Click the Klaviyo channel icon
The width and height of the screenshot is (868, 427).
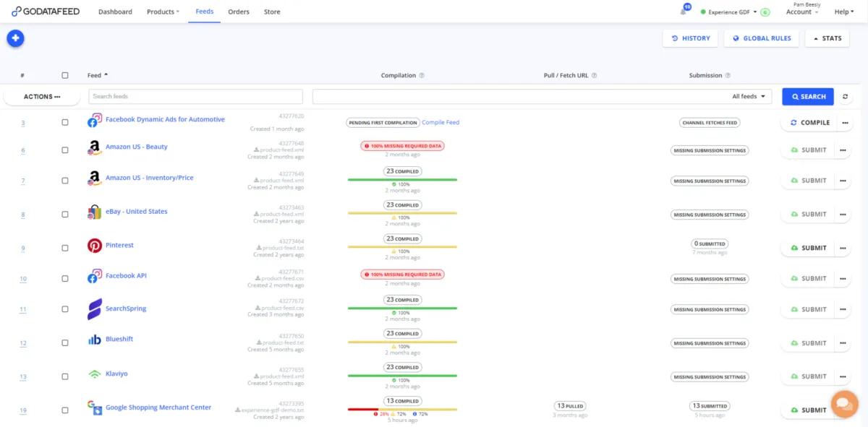click(94, 374)
